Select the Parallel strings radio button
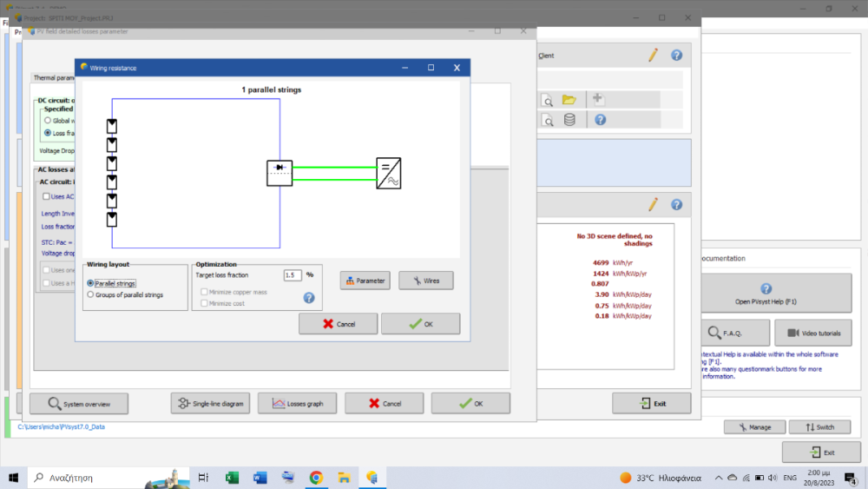Viewport: 868px width, 489px height. click(x=91, y=283)
